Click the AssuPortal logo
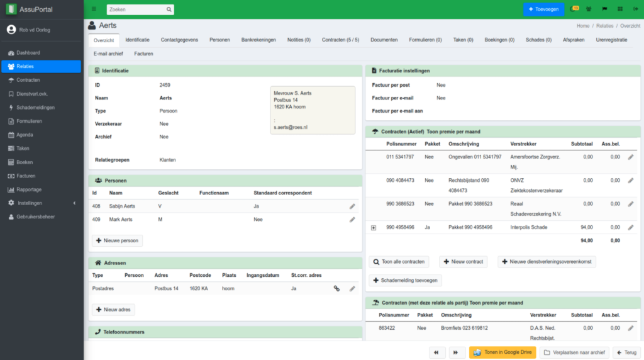 coord(11,9)
